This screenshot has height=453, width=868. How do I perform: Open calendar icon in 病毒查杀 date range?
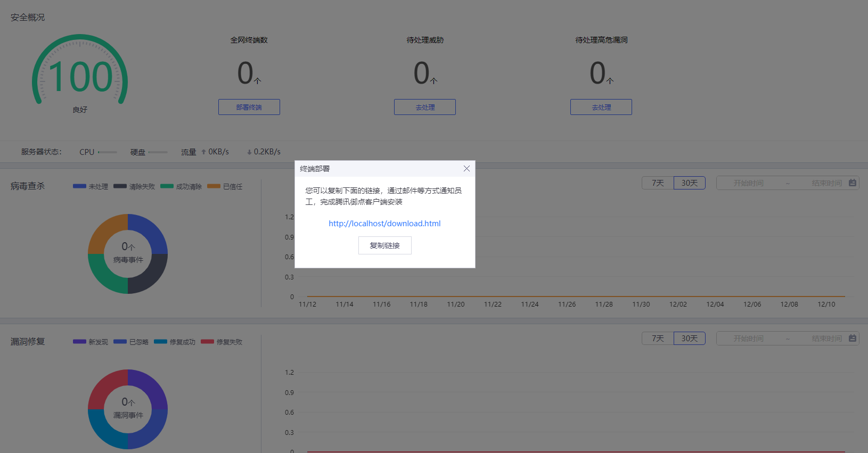pos(853,183)
